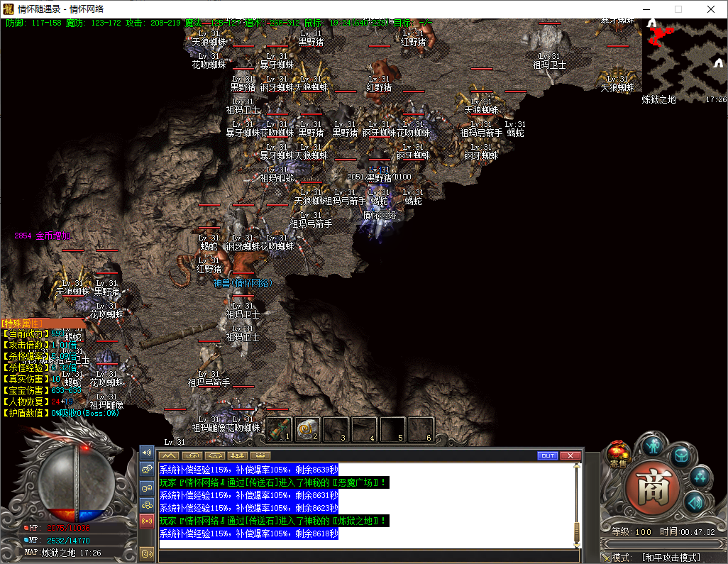Toggle the guild chat channel icon
Screen dimensions: 728x564
click(147, 504)
